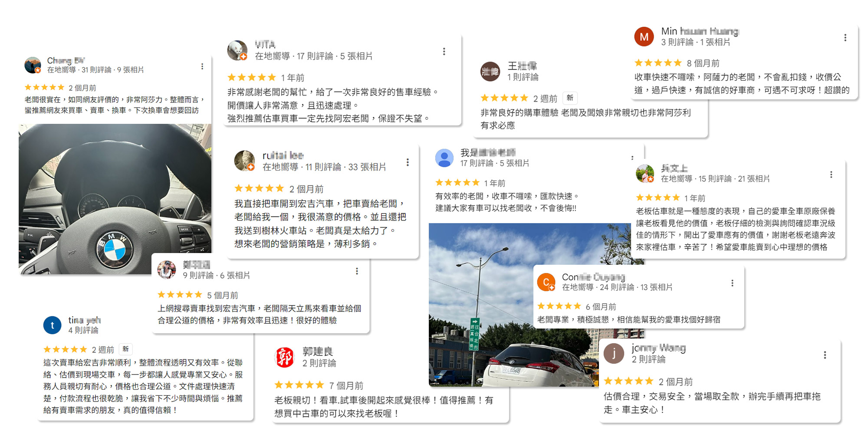
Task: Open the options menu on the 15 則評論 local guide review
Action: coord(831,174)
